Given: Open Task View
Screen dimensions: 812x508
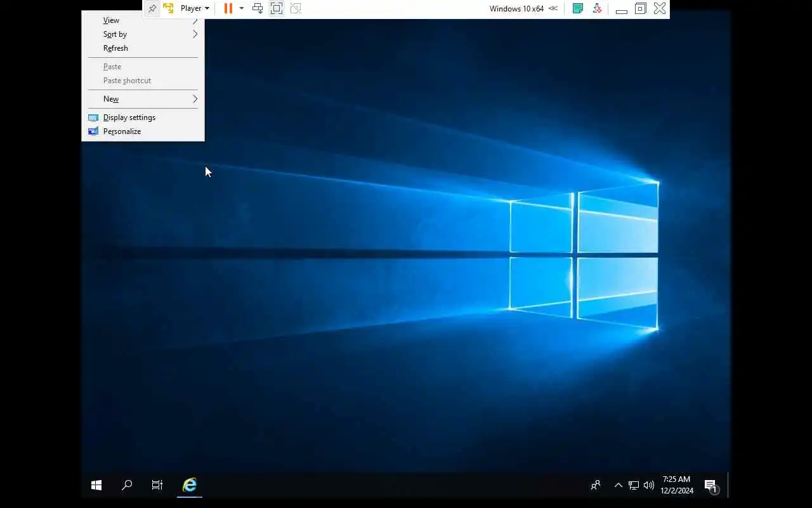Looking at the screenshot, I should 157,485.
